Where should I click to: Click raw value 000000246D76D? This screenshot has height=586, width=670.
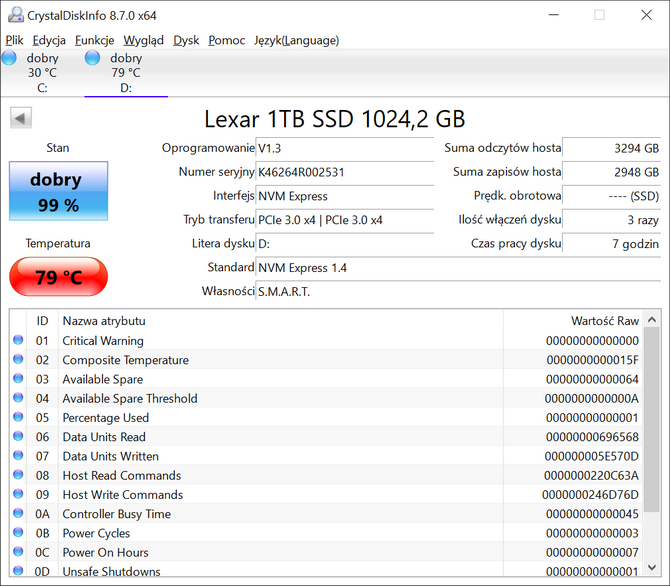591,495
